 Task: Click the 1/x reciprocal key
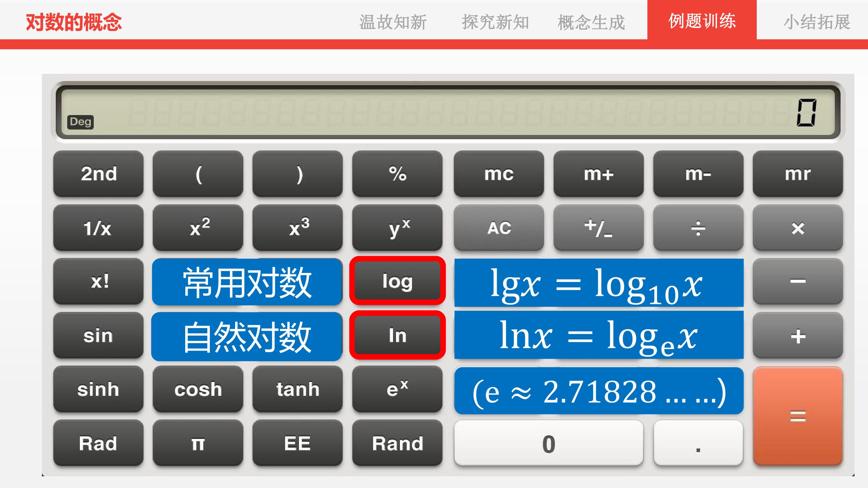(x=98, y=228)
